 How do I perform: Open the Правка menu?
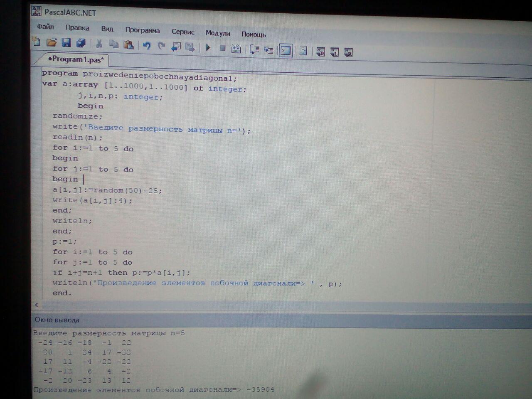[77, 28]
